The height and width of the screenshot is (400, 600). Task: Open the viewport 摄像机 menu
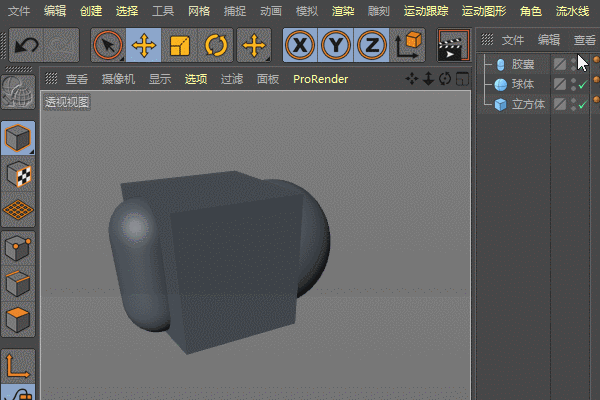click(x=118, y=79)
